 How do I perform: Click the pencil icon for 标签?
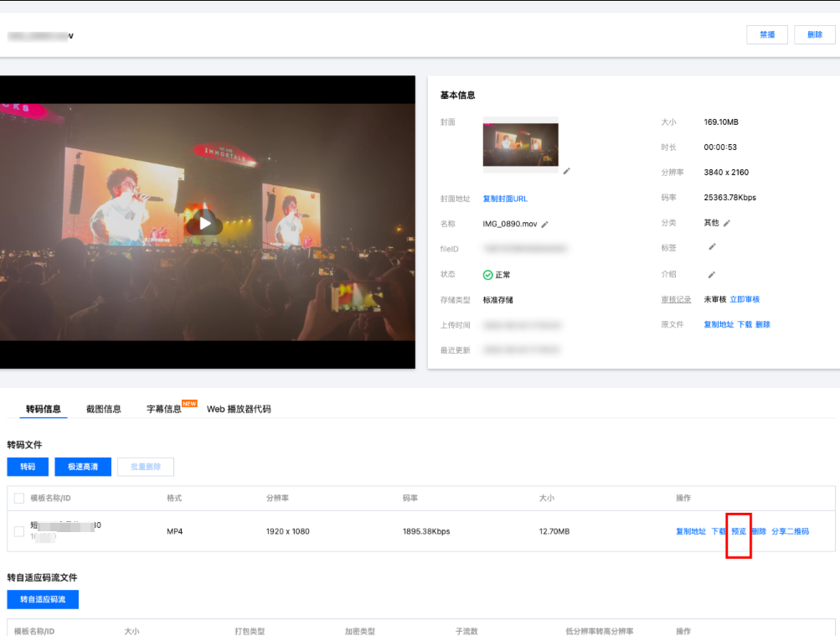tap(712, 247)
